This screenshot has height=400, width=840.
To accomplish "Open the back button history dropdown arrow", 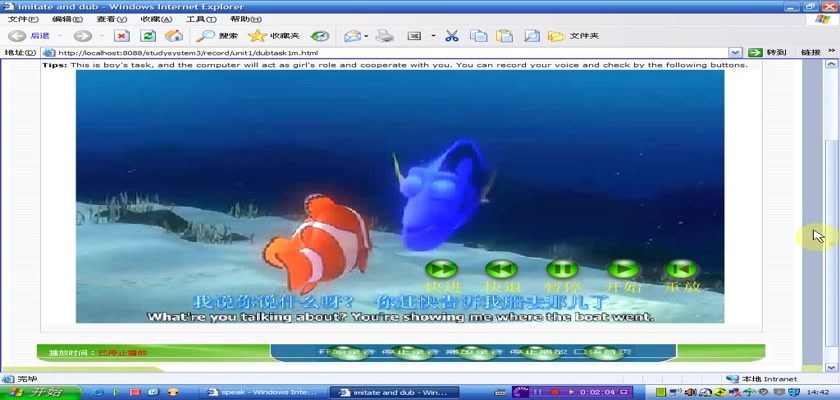I will click(60, 36).
